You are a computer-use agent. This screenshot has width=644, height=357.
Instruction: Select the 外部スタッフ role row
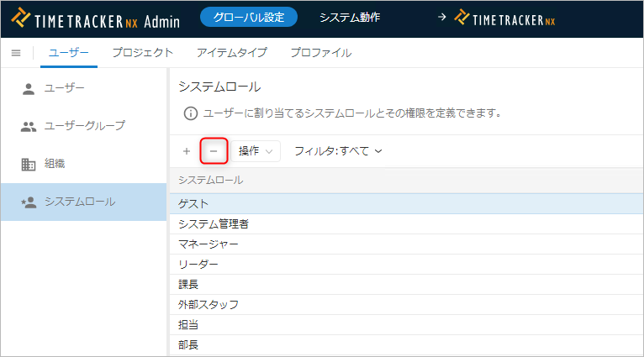click(209, 305)
